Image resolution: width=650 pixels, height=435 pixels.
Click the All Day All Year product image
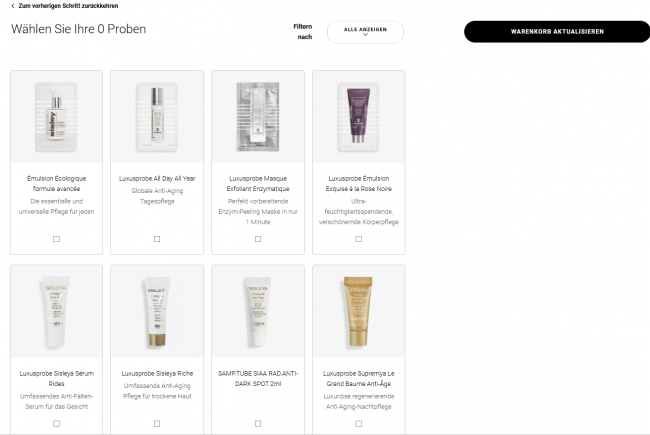point(157,117)
